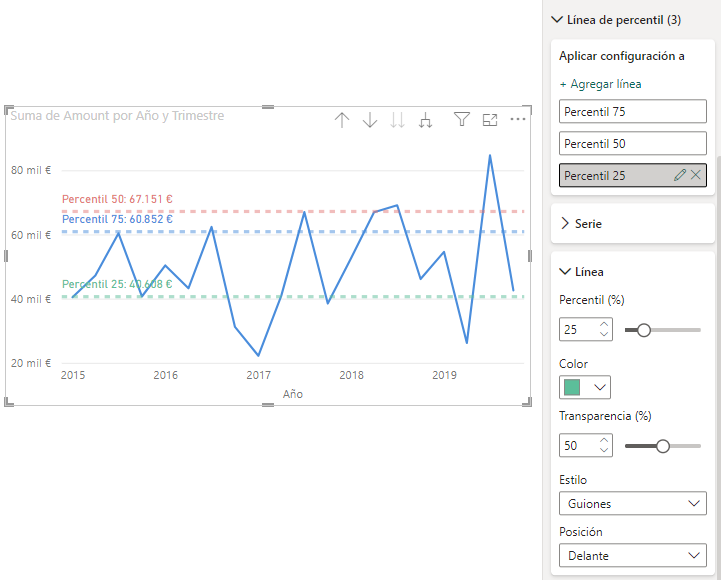Viewport: 721px width, 580px height.
Task: Activate focus mode icon on the chart
Action: point(490,120)
